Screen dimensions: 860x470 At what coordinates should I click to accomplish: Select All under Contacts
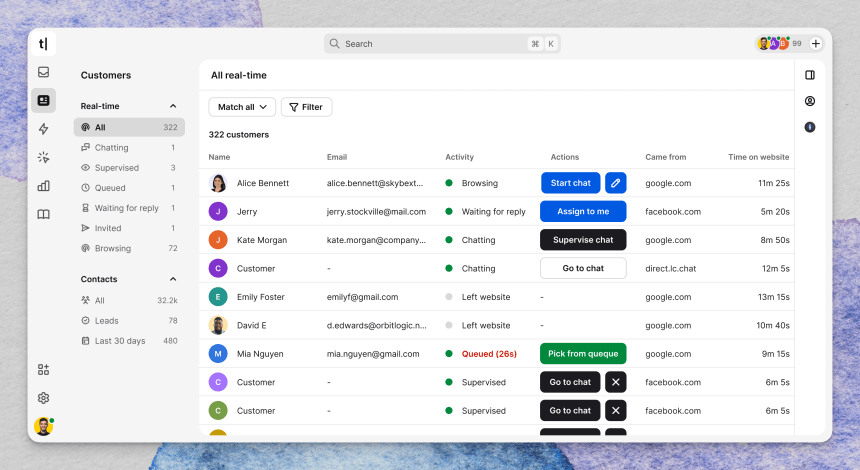[129, 301]
